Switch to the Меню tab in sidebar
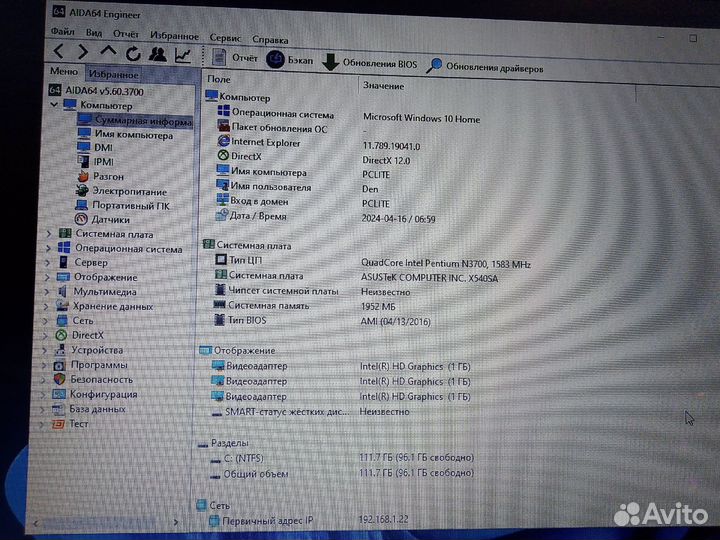This screenshot has width=720, height=540. 64,71
